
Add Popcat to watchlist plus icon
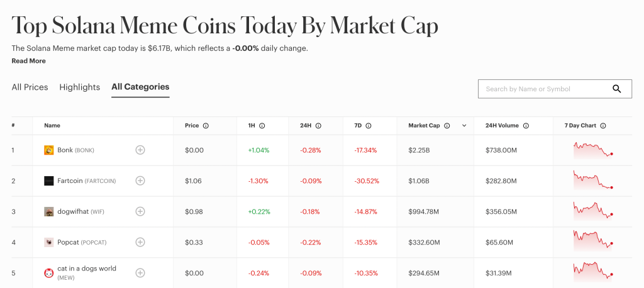pos(140,242)
